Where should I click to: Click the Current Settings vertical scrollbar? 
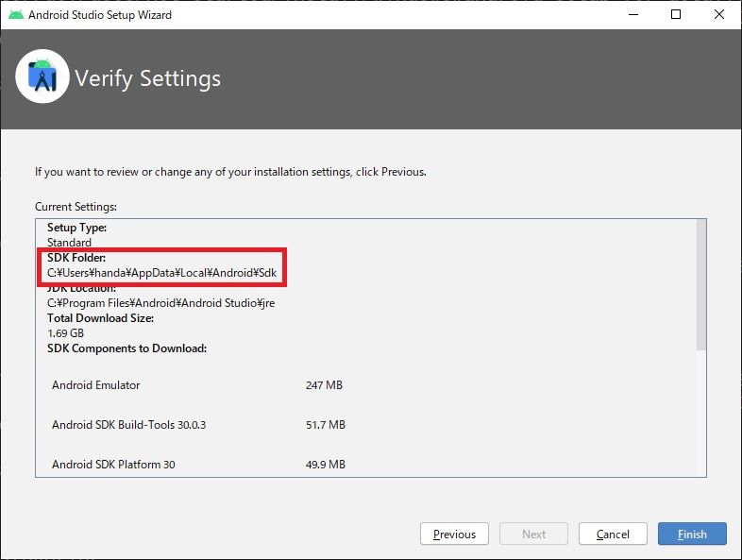click(x=700, y=283)
